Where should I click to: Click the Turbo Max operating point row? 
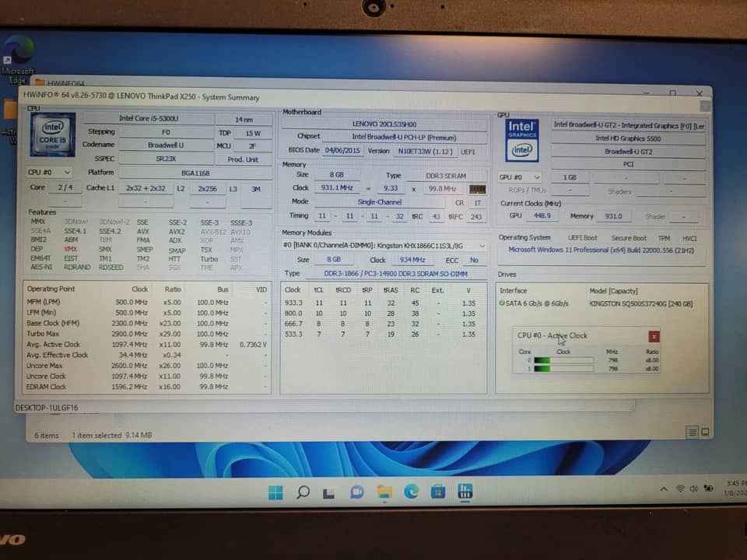146,334
